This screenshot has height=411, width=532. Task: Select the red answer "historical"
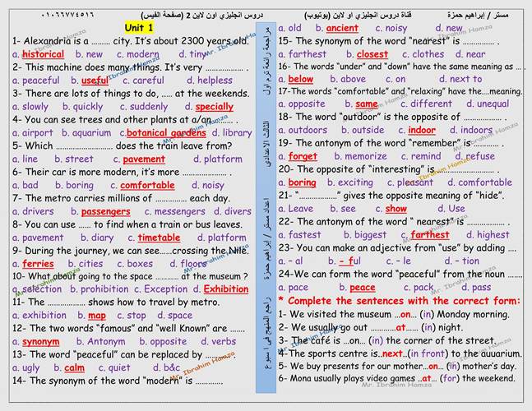[43, 54]
